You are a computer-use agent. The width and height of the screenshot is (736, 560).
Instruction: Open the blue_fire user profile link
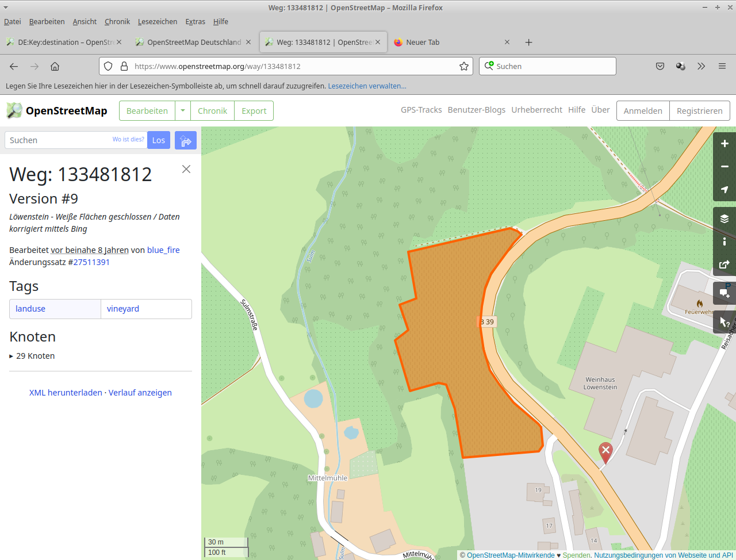click(163, 250)
